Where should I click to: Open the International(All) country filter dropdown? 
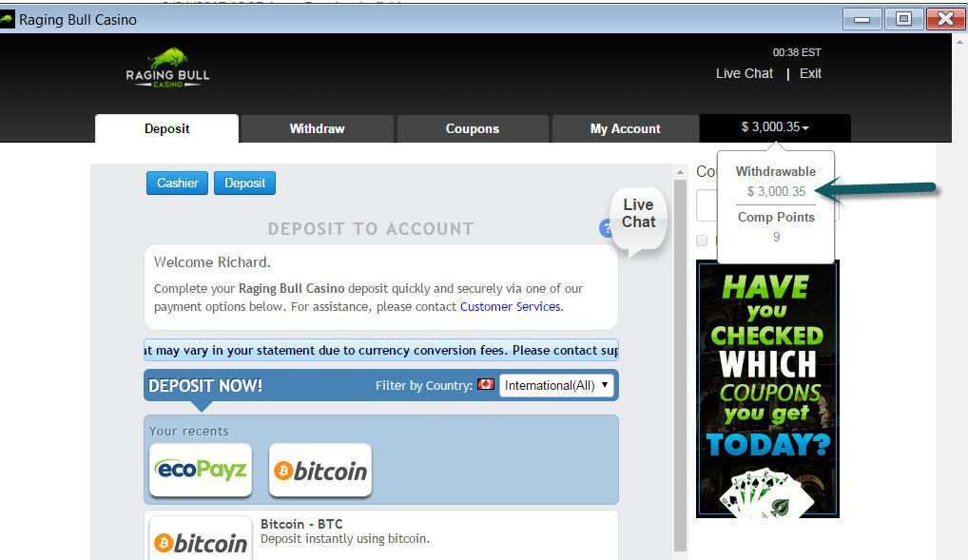(556, 385)
